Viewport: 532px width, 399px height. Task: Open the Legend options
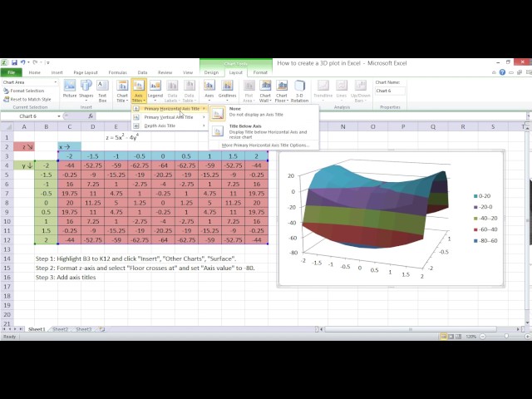tap(155, 91)
